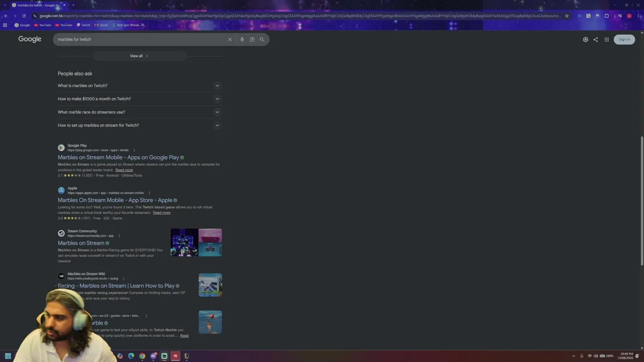Screen dimensions: 644x362
Task: Go to Google home via logo
Action: tap(30, 39)
